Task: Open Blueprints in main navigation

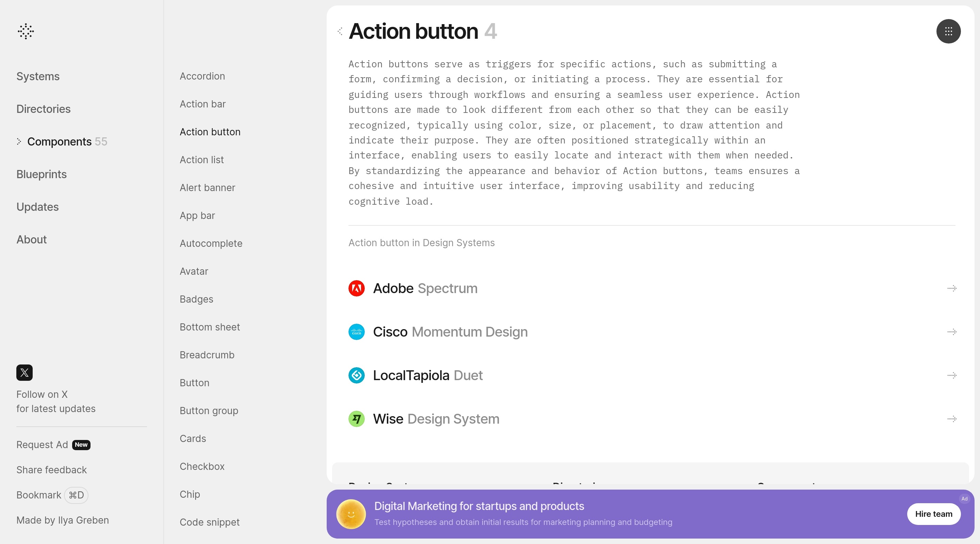Action: point(42,174)
